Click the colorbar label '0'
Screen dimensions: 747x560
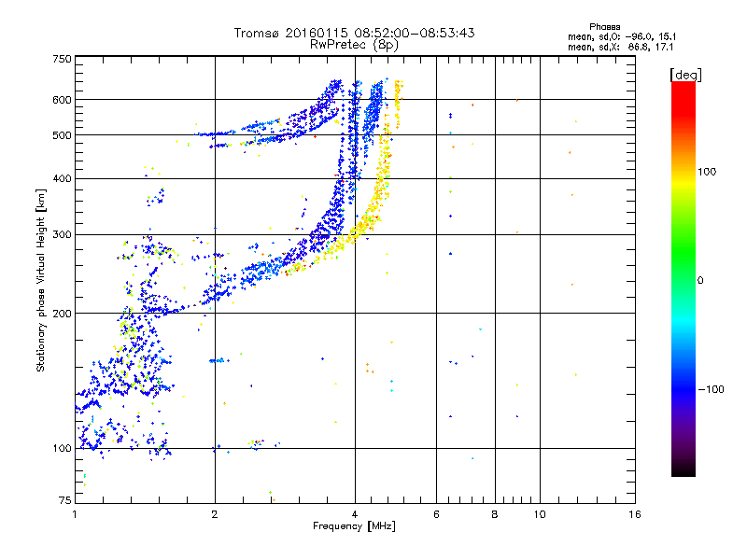point(700,281)
